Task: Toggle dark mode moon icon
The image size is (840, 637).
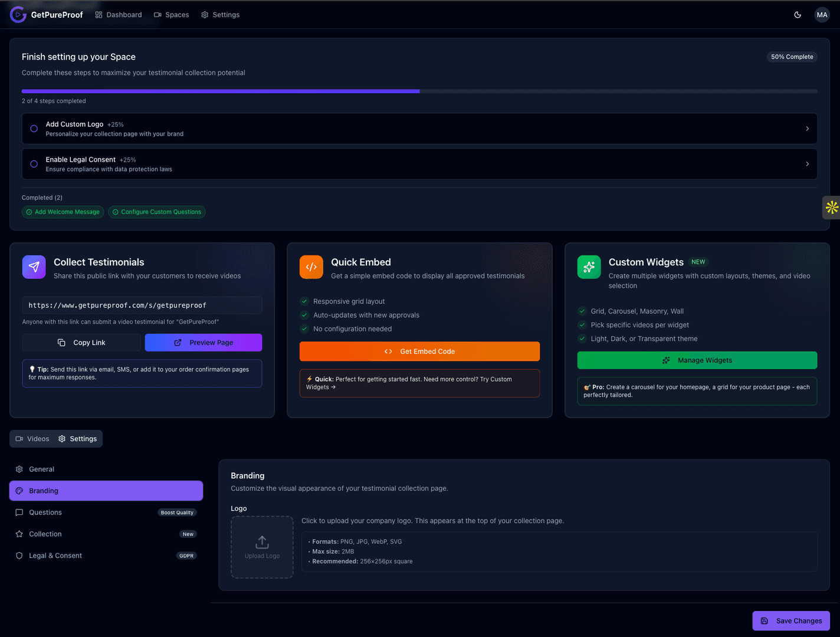Action: pos(798,15)
